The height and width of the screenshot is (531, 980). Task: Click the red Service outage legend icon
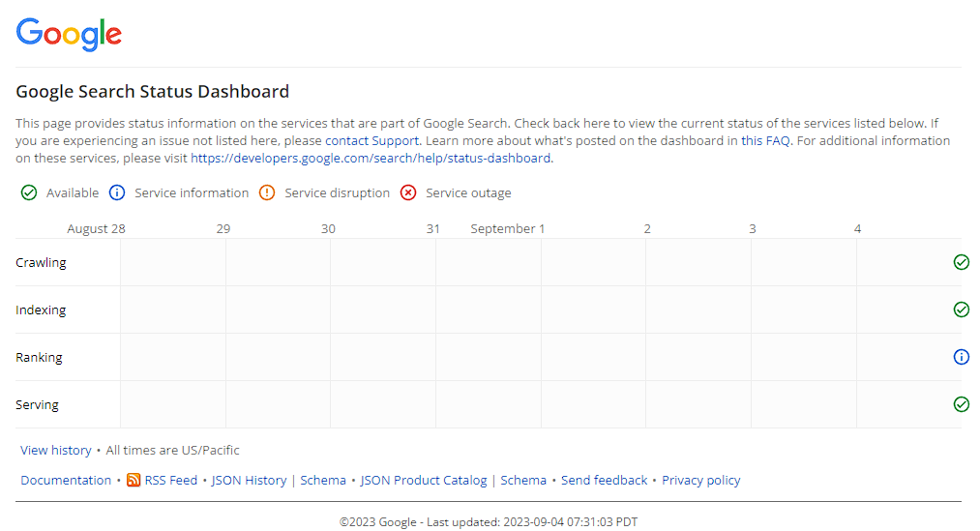click(408, 192)
